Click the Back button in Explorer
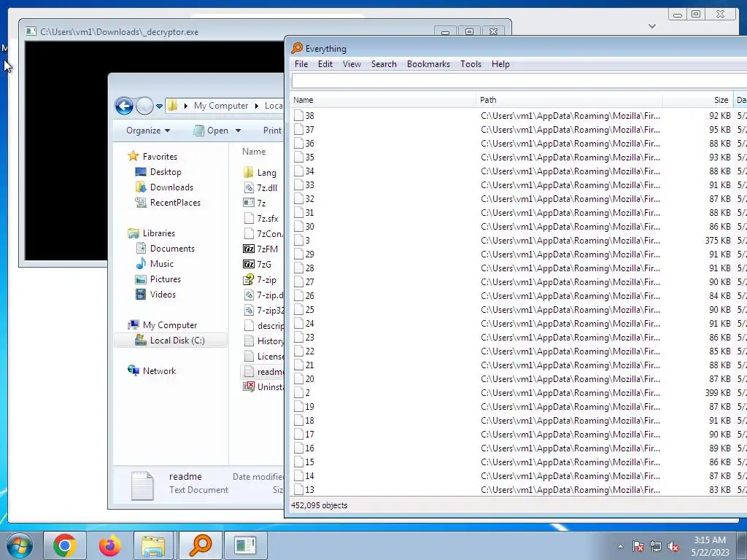Viewport: 747px width, 560px height. tap(124, 106)
